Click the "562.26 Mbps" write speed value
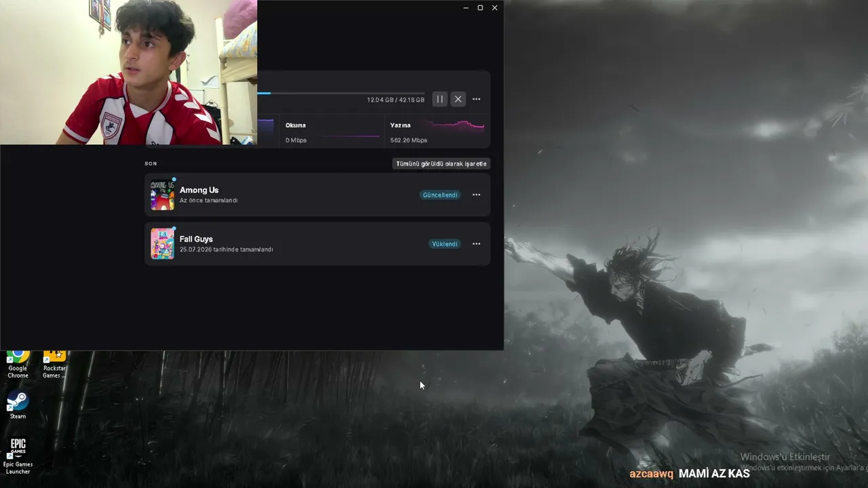The image size is (868, 488). (409, 140)
